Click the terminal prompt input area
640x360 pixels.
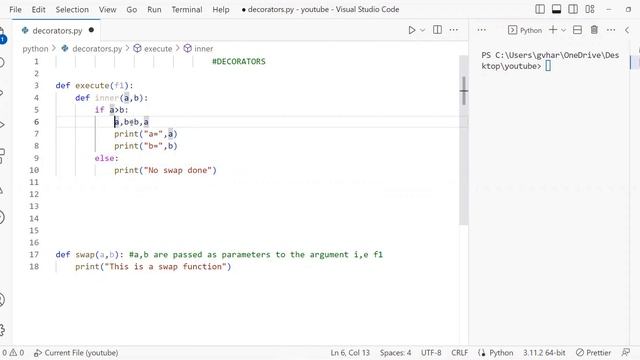[x=548, y=66]
